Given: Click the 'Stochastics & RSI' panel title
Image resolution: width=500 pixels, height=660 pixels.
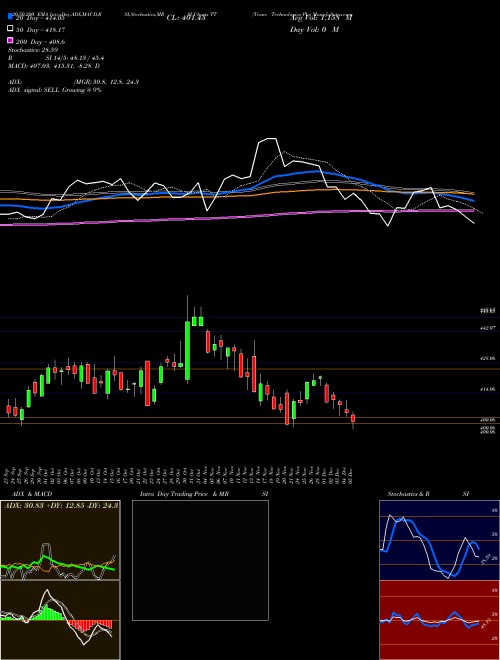Looking at the screenshot, I should pyautogui.click(x=428, y=494).
